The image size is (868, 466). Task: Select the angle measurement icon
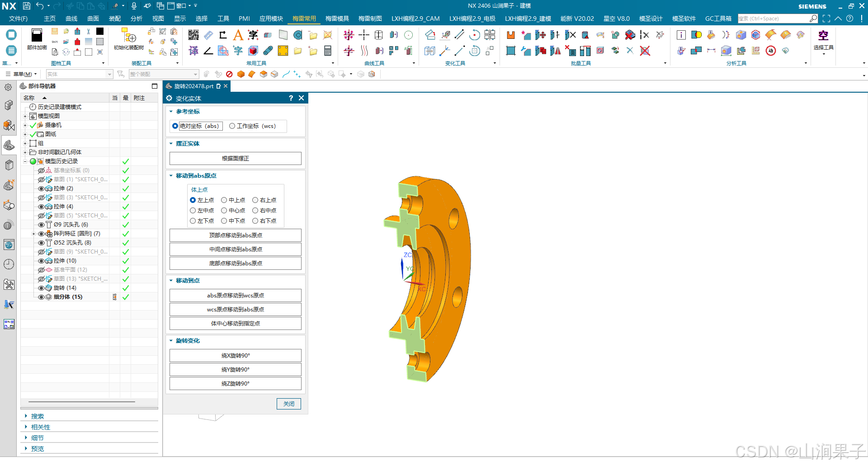click(x=208, y=51)
